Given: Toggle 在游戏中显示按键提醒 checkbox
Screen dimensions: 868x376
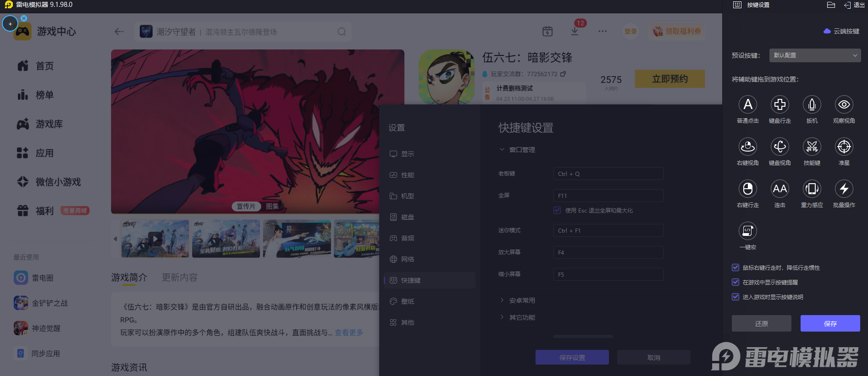Looking at the screenshot, I should pos(735,282).
